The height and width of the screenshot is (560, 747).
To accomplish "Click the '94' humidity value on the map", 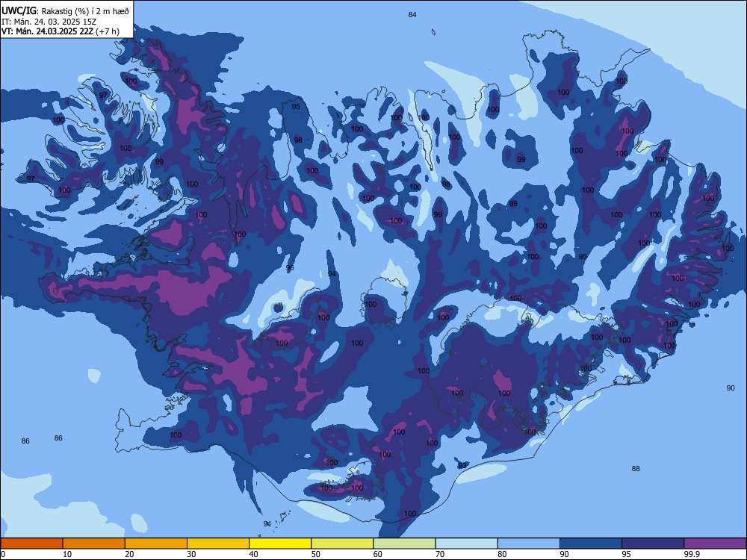I will (x=332, y=274).
